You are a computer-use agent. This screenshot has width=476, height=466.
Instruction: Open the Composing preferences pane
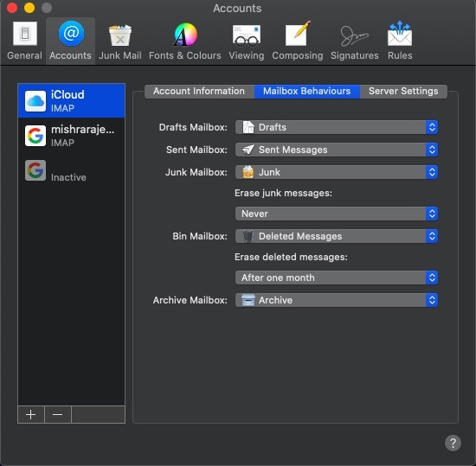tap(297, 41)
